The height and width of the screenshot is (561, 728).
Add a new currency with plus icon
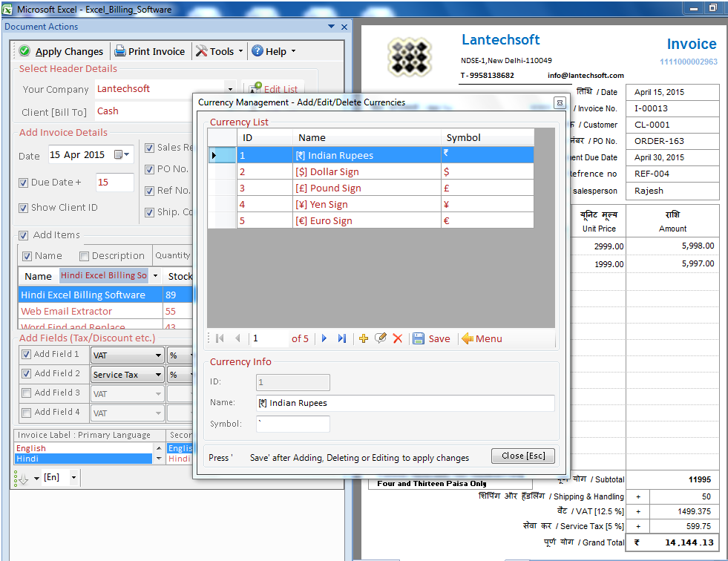(x=364, y=338)
